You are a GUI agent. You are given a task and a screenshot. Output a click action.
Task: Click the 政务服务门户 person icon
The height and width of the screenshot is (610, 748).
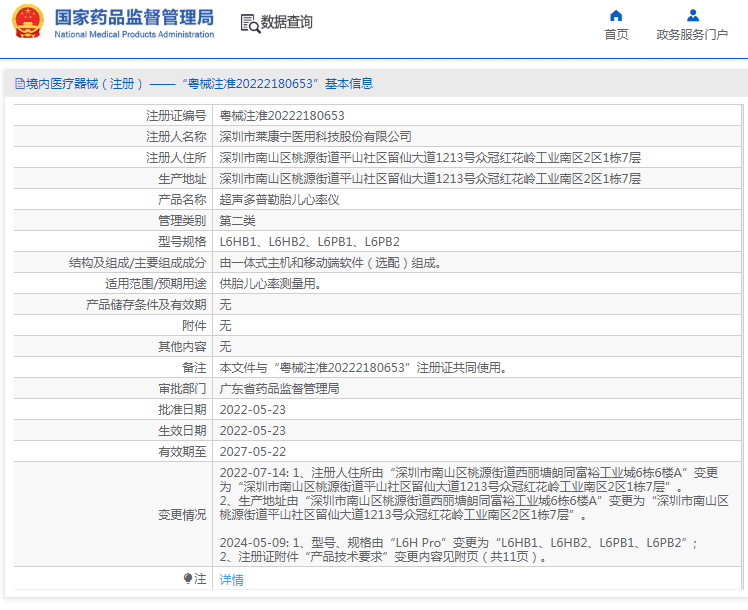pos(693,16)
